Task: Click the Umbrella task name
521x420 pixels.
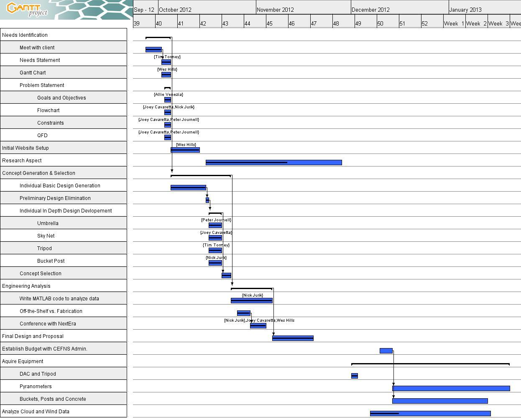Action: click(x=48, y=223)
